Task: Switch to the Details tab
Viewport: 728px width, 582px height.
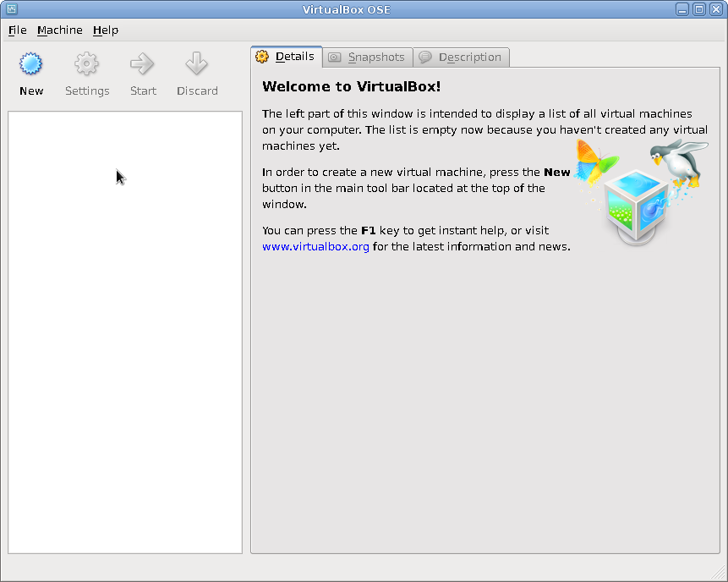Action: [286, 57]
